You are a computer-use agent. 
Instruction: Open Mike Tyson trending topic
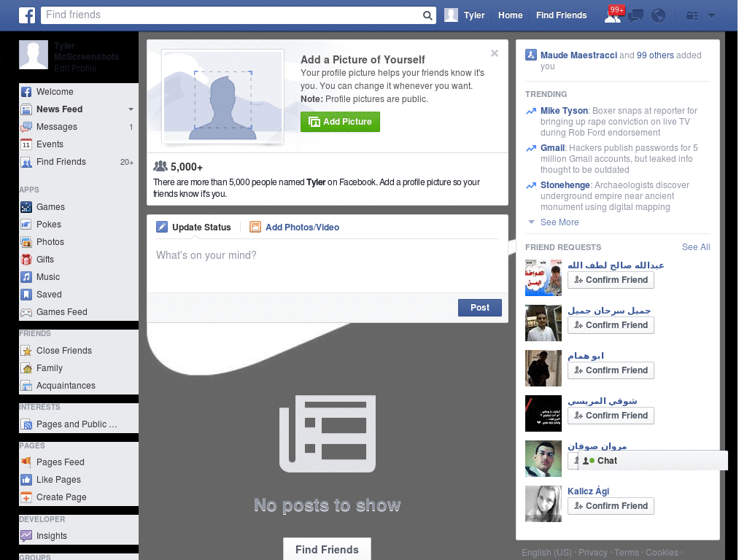coord(564,111)
